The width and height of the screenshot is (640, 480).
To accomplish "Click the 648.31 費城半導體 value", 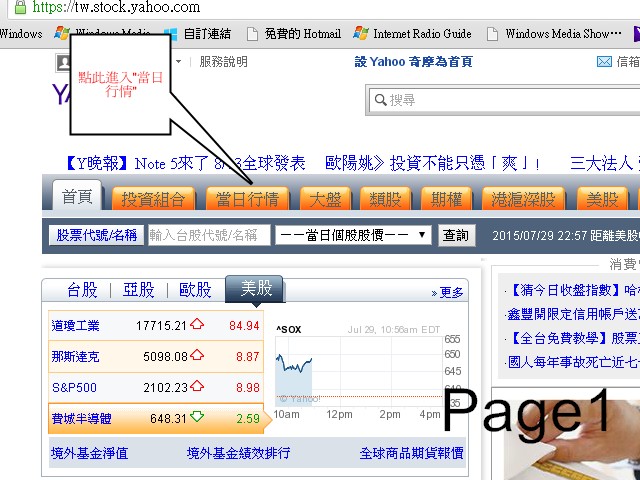I will [x=168, y=418].
